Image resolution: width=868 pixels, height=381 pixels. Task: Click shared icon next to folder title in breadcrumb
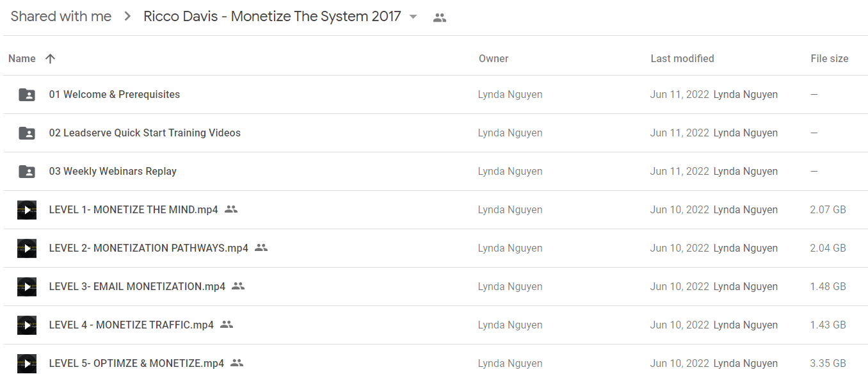click(x=439, y=18)
